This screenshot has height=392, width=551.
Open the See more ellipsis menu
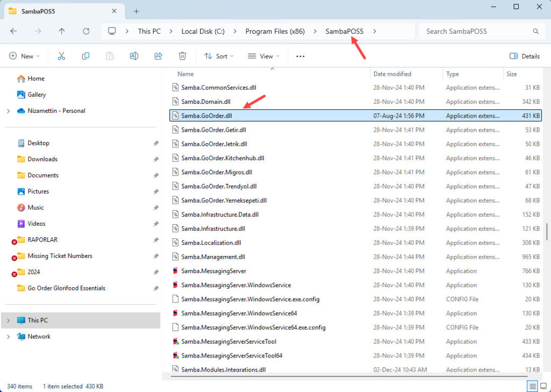[300, 56]
